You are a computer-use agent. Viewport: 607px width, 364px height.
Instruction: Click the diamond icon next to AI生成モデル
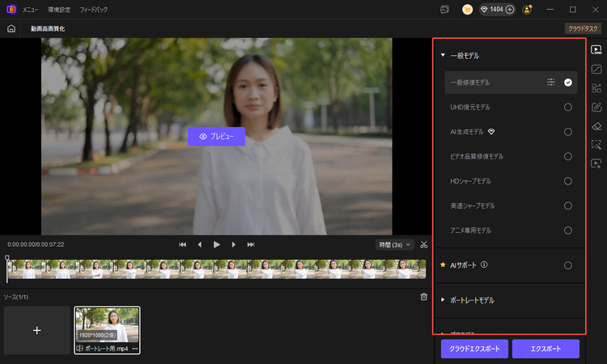(491, 132)
